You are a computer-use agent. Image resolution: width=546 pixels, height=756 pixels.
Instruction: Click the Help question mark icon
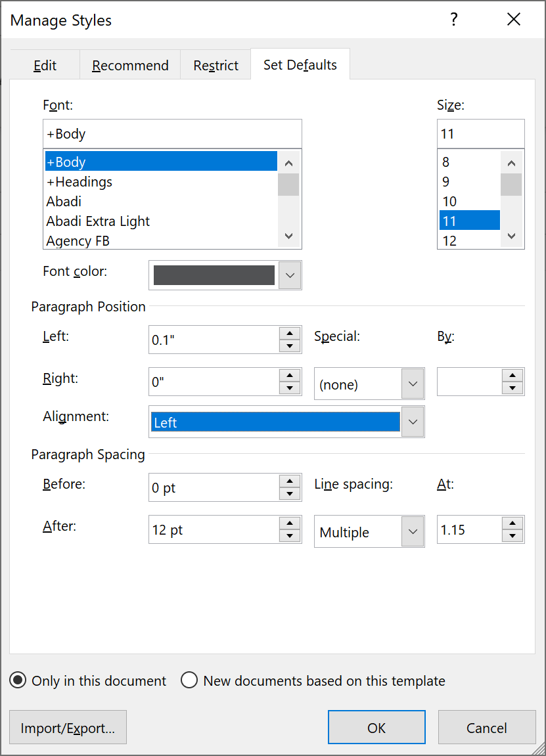pyautogui.click(x=453, y=20)
